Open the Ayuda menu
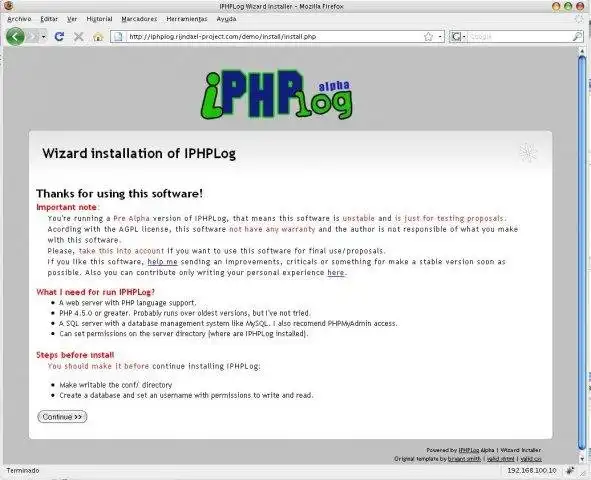The image size is (591, 480). [x=226, y=19]
